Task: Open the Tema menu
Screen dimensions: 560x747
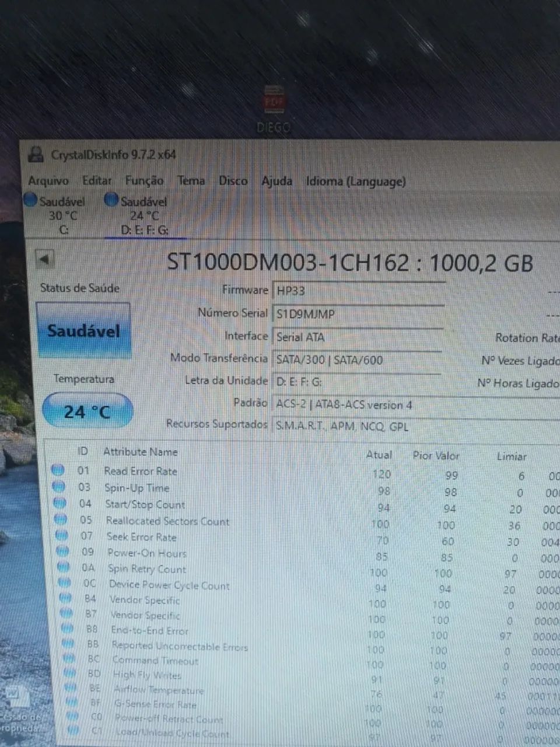Action: point(191,181)
